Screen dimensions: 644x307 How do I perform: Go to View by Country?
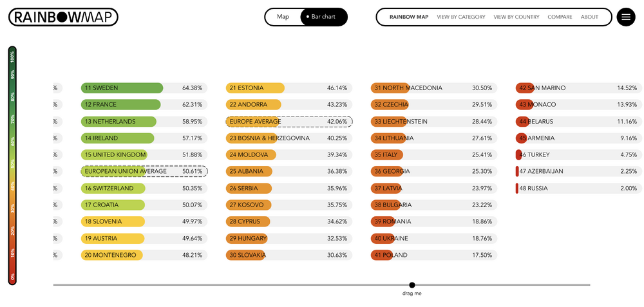(516, 17)
